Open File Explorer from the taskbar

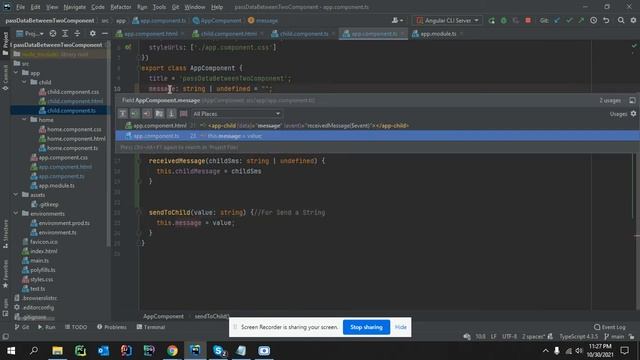(x=57, y=351)
